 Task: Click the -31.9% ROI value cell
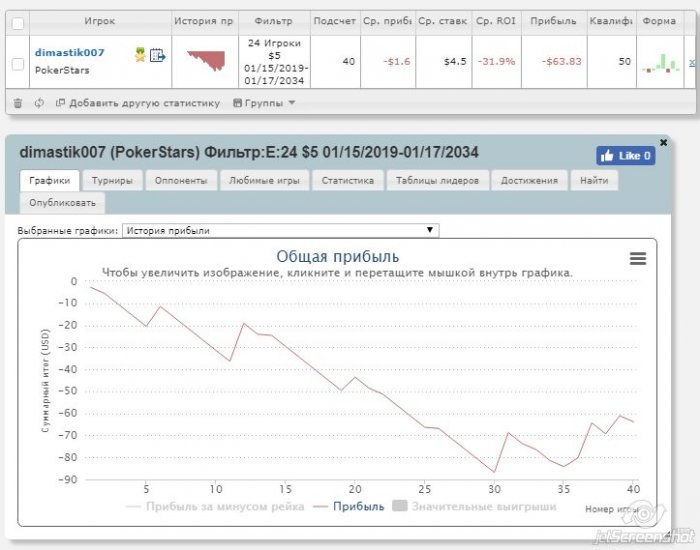click(x=496, y=61)
